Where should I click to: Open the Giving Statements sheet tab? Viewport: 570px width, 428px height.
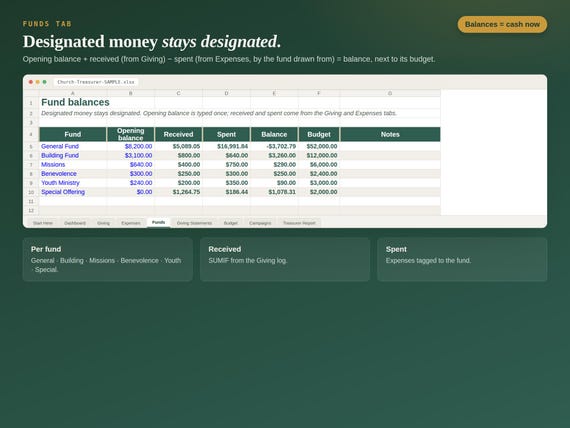point(194,223)
